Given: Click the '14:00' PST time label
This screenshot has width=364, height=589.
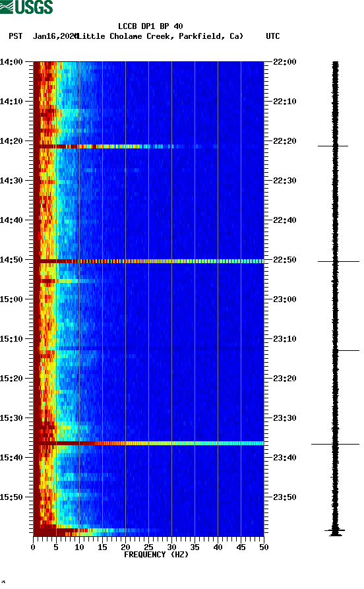Looking at the screenshot, I should [x=11, y=62].
